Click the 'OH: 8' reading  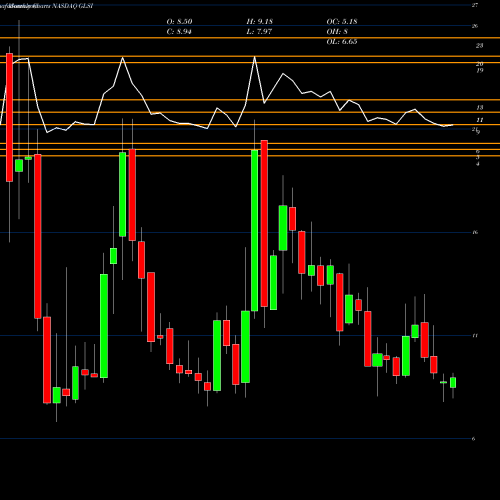(x=337, y=32)
